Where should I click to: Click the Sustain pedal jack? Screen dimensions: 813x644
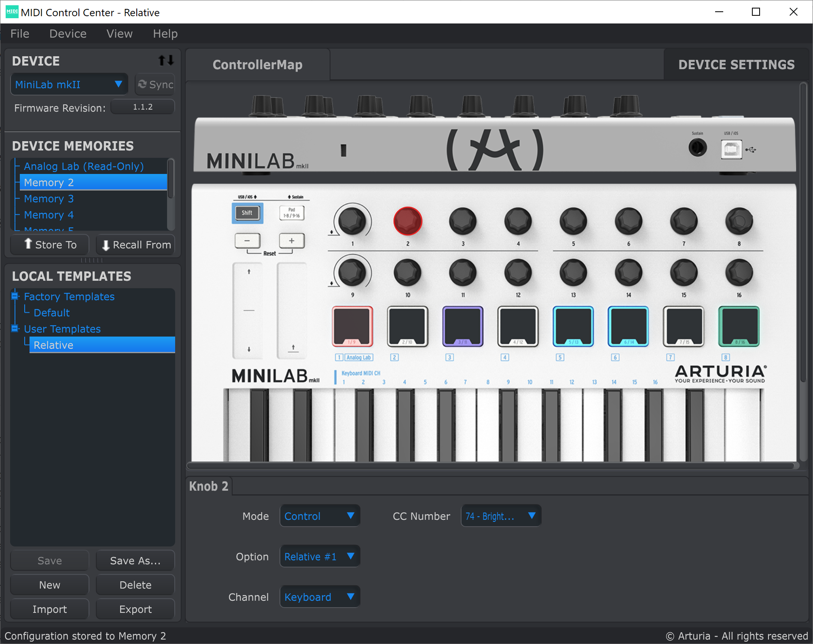point(697,148)
